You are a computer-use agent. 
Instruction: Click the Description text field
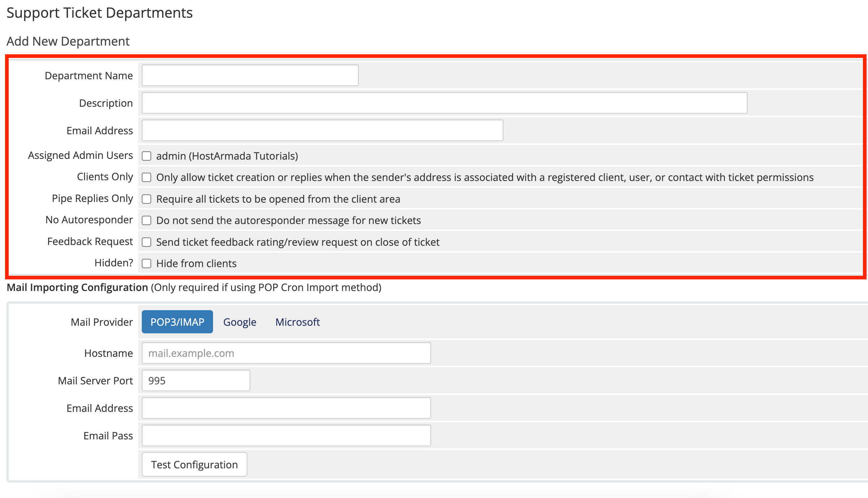444,103
